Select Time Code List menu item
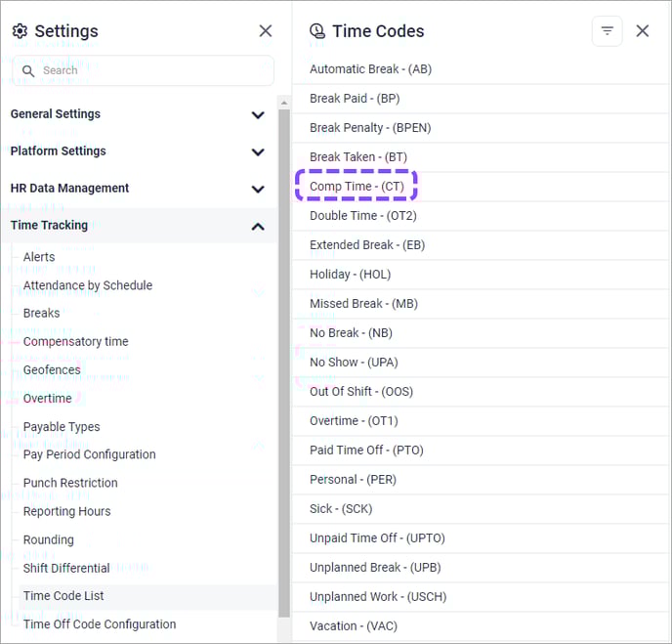Screen dimensions: 672x644 tap(63, 596)
